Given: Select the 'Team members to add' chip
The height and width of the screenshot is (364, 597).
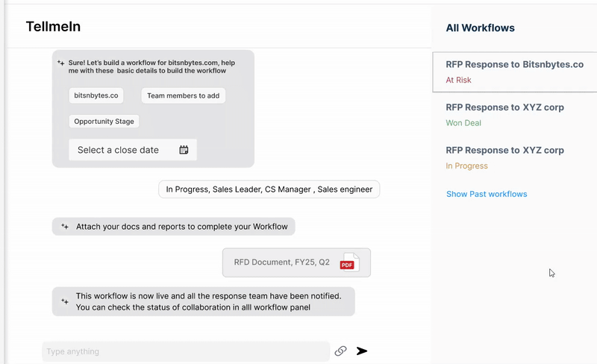Looking at the screenshot, I should click(183, 95).
